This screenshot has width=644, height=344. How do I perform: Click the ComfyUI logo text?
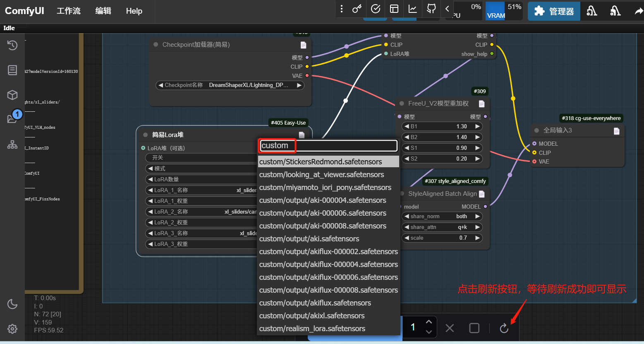pos(24,11)
